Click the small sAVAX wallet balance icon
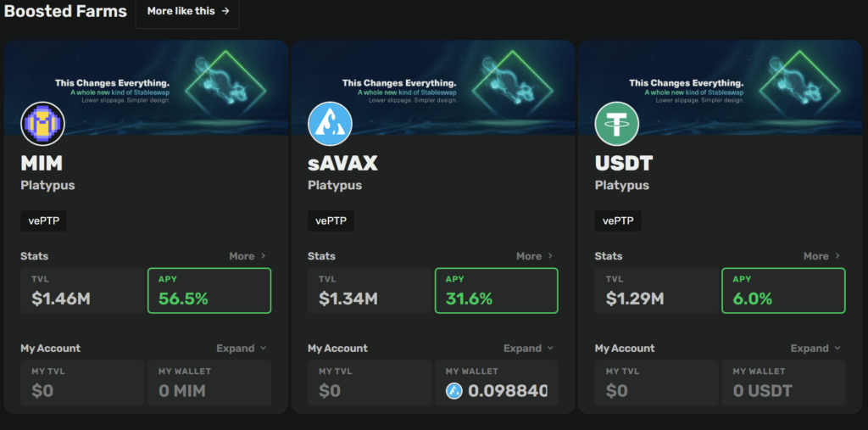Viewport: 868px width, 430px height. click(454, 391)
